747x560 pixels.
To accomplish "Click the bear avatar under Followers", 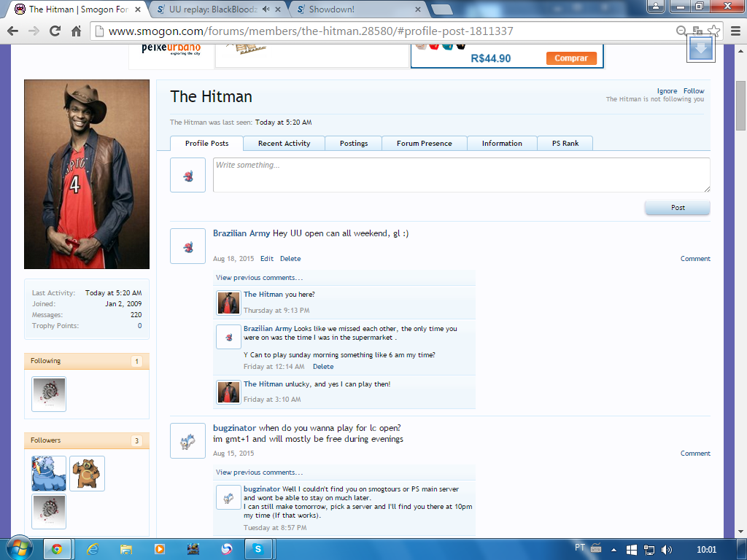I will point(87,473).
